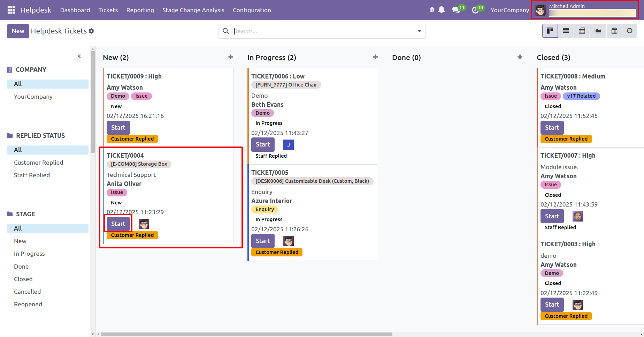
Task: Click Start on TICKET/0006 Office Chair
Action: [263, 144]
